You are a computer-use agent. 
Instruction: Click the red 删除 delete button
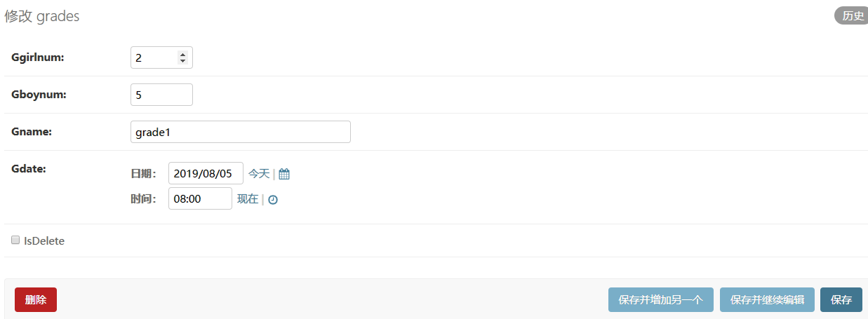pos(36,299)
